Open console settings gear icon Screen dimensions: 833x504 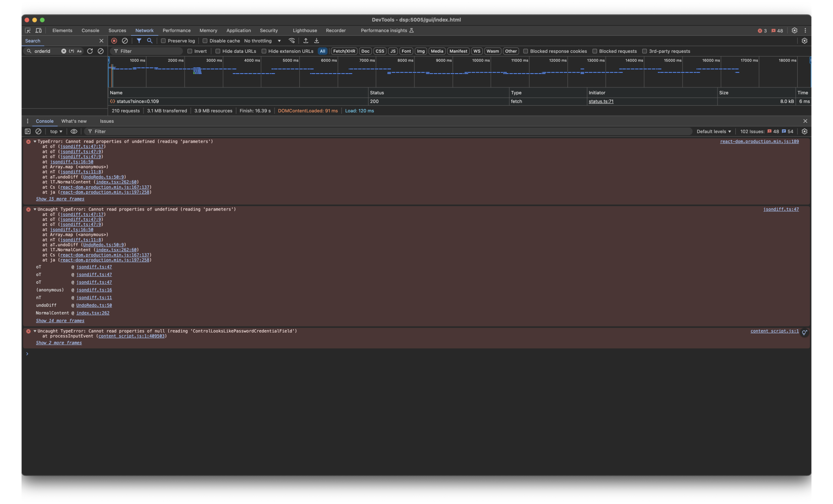click(804, 131)
